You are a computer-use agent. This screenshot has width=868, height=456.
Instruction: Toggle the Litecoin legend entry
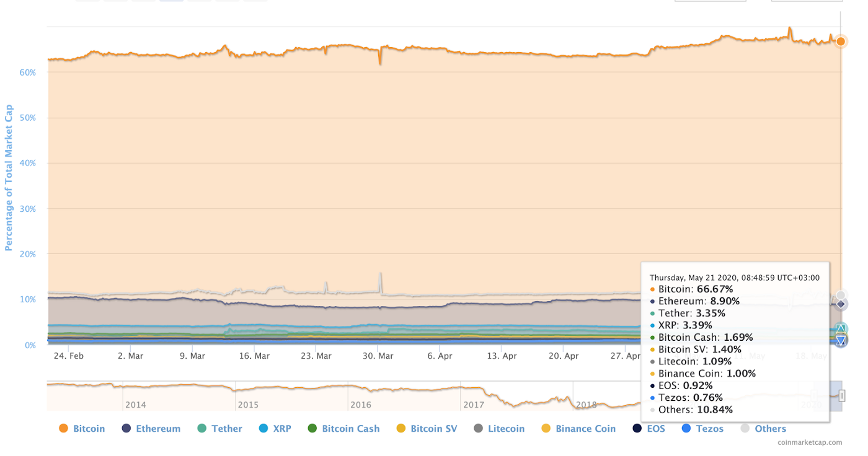tap(499, 429)
